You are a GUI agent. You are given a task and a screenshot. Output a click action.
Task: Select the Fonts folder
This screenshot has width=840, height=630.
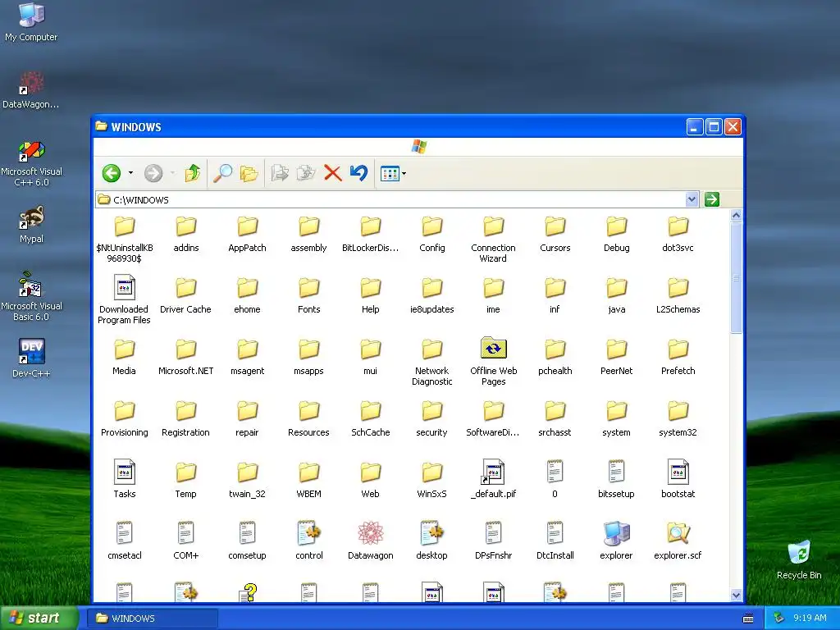(308, 295)
